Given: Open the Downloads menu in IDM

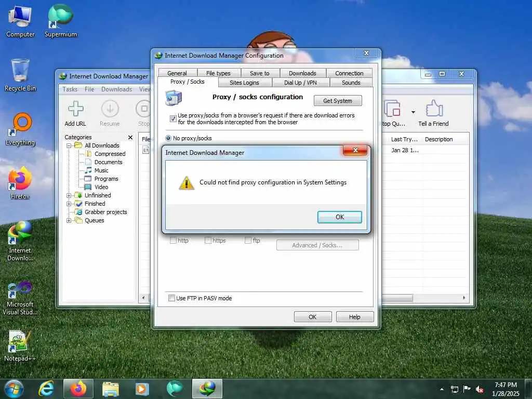Looking at the screenshot, I should pos(117,89).
